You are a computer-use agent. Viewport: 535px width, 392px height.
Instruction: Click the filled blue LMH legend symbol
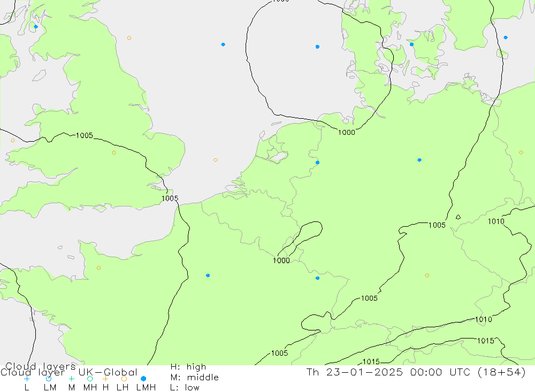pos(143,379)
